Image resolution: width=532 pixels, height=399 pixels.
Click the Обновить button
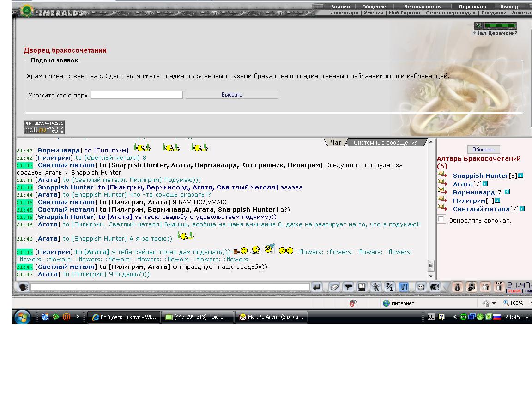pyautogui.click(x=484, y=150)
